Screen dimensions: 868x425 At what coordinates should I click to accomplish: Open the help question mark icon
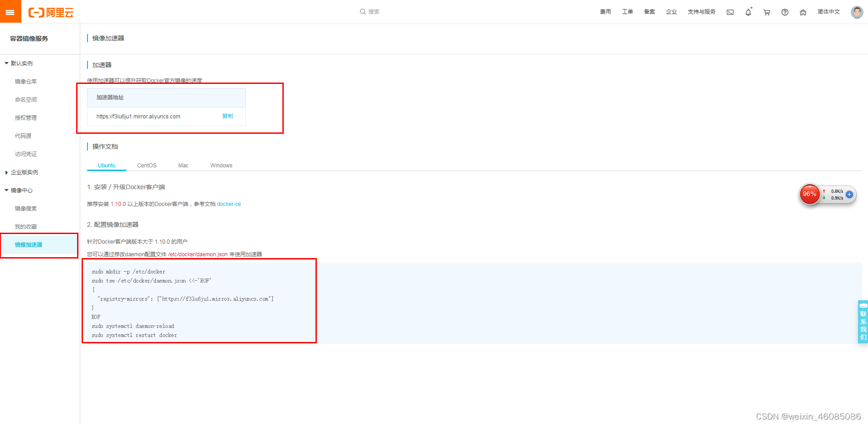[785, 12]
